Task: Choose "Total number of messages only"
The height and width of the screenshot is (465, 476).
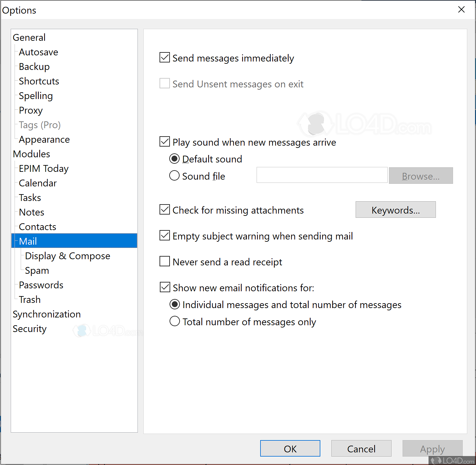Action: tap(174, 321)
